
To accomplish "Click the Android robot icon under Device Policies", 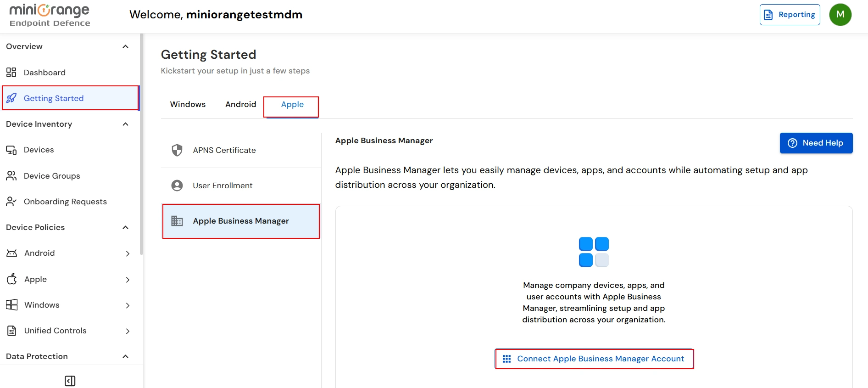I will click(11, 253).
